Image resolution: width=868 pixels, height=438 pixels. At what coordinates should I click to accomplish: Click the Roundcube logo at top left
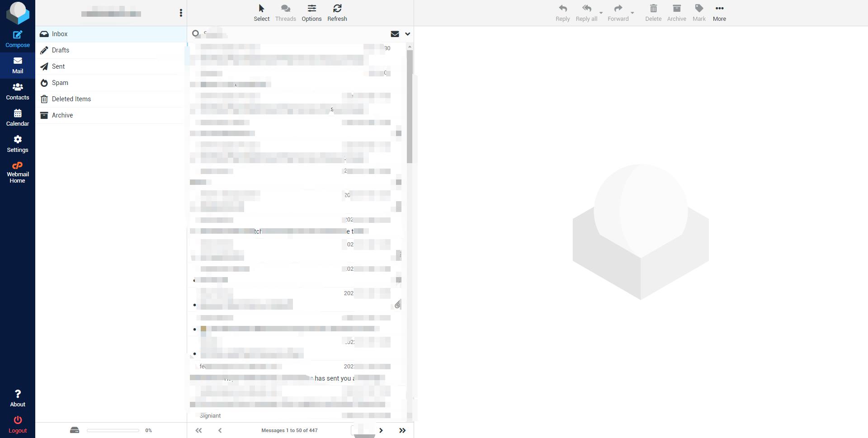pyautogui.click(x=18, y=13)
